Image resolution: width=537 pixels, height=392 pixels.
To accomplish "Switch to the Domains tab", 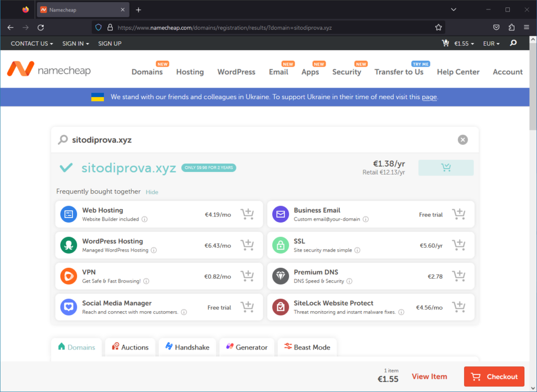I will point(77,347).
